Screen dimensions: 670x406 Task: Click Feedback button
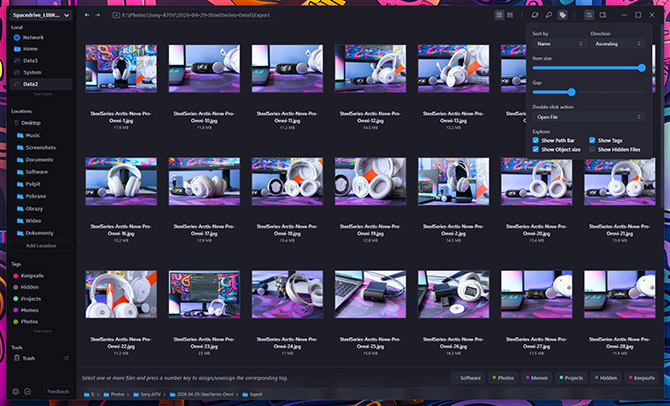(x=58, y=391)
